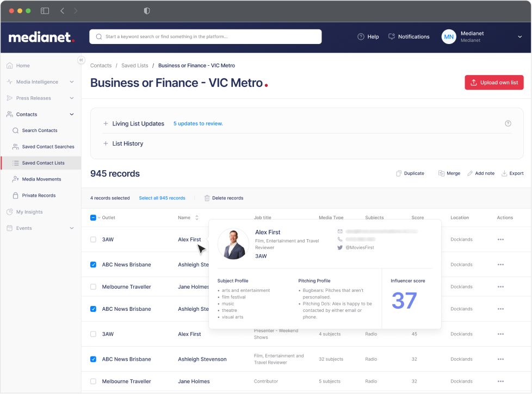
Task: Click the Export download icon
Action: click(x=503, y=173)
